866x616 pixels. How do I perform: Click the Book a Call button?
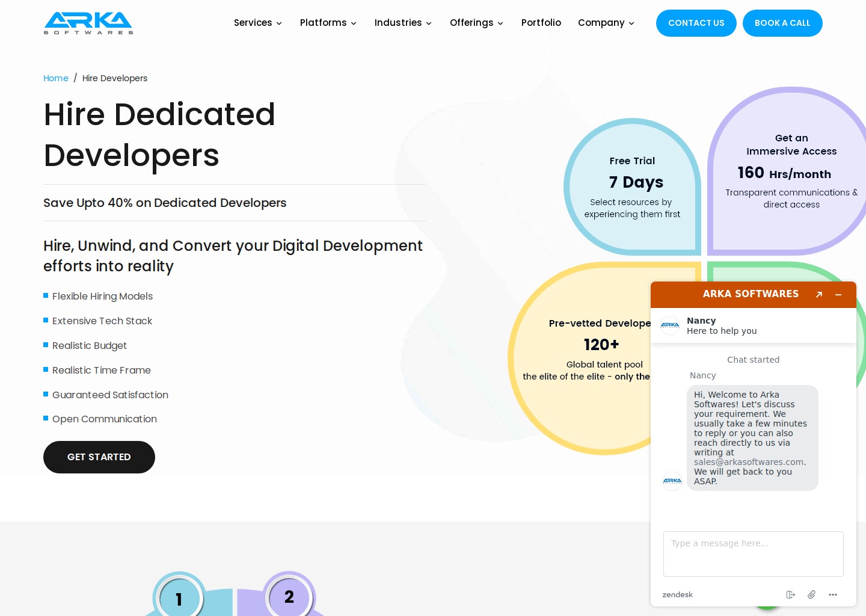[782, 23]
